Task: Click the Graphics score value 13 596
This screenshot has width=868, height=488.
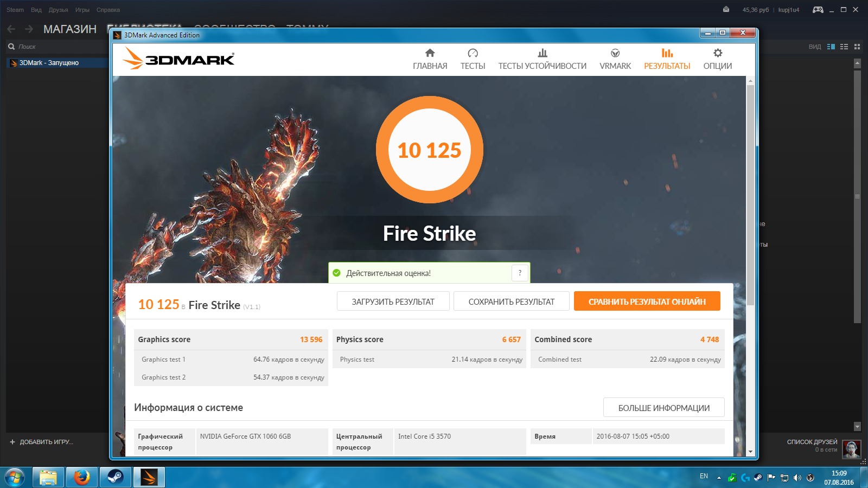Action: (311, 339)
